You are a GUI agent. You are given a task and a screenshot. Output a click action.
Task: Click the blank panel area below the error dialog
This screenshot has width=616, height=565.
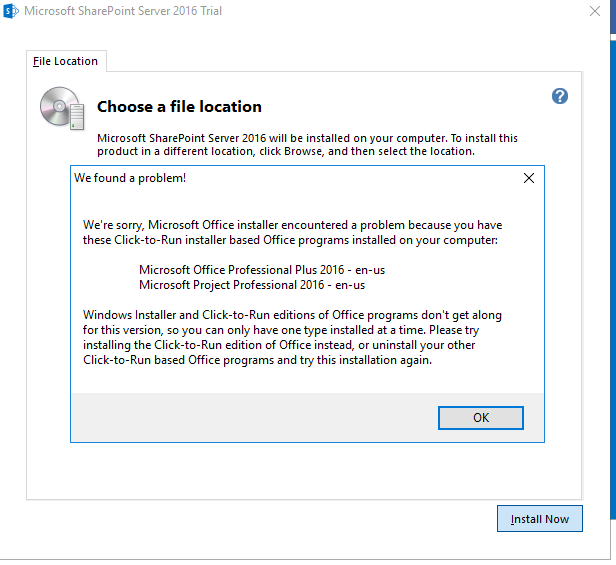coord(304,471)
